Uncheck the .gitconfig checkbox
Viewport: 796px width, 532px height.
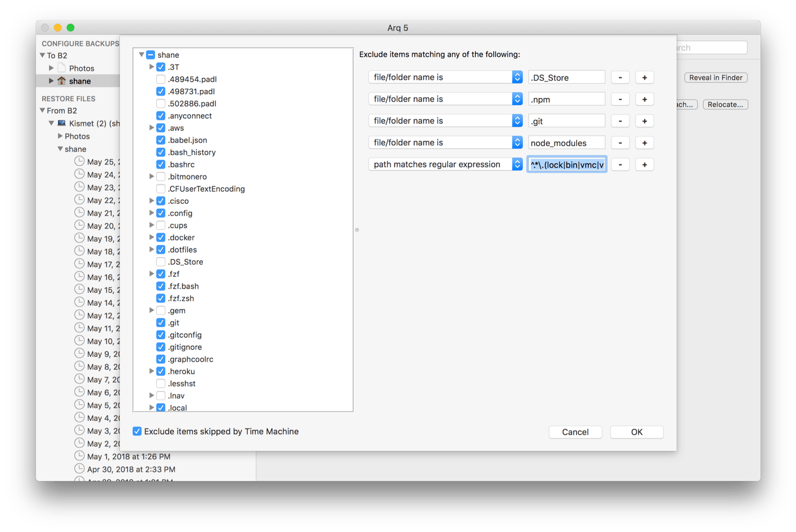161,335
